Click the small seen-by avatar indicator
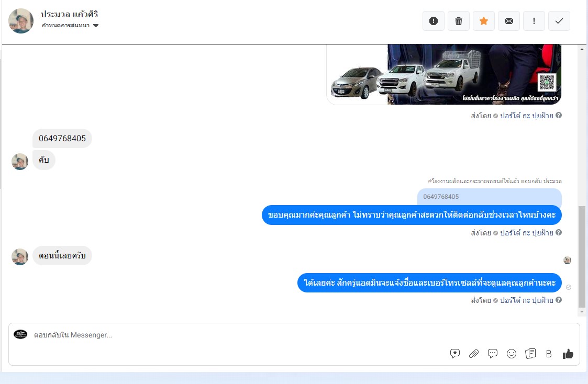588x384 pixels. point(568,261)
